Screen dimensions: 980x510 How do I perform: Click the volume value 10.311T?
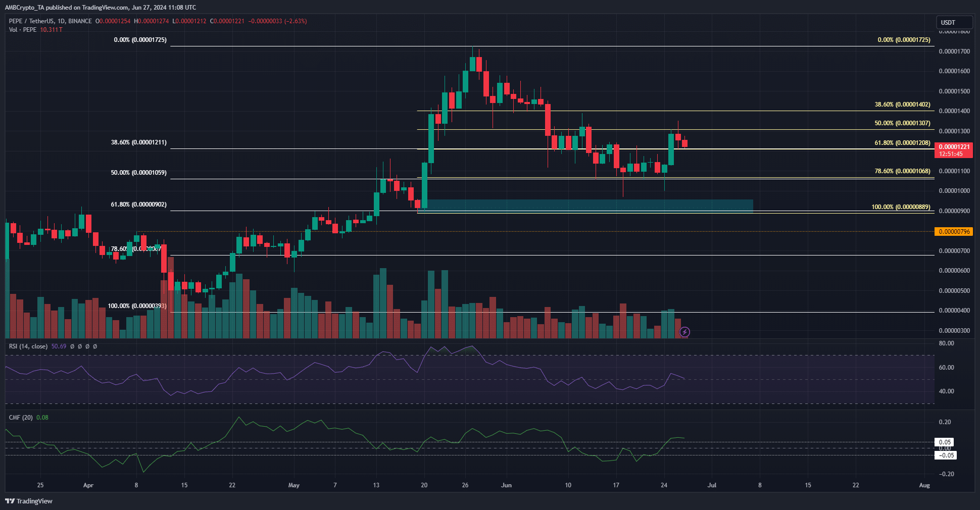tap(52, 30)
